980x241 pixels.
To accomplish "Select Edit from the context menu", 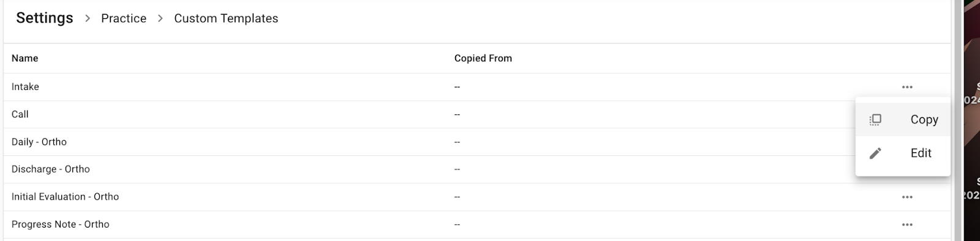I will (x=903, y=153).
